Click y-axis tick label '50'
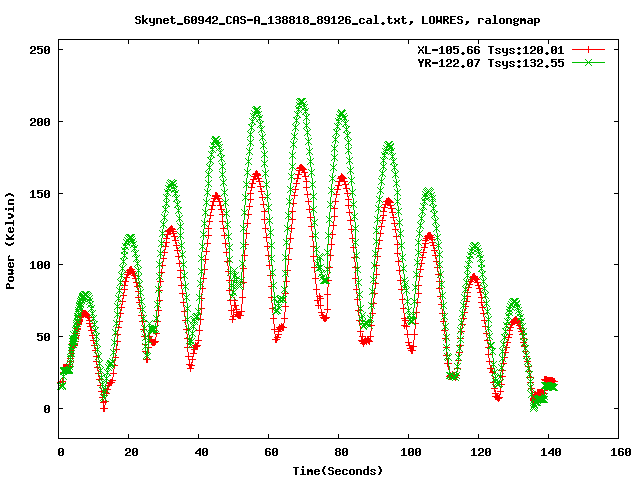Image resolution: width=640 pixels, height=480 pixels. coord(44,337)
